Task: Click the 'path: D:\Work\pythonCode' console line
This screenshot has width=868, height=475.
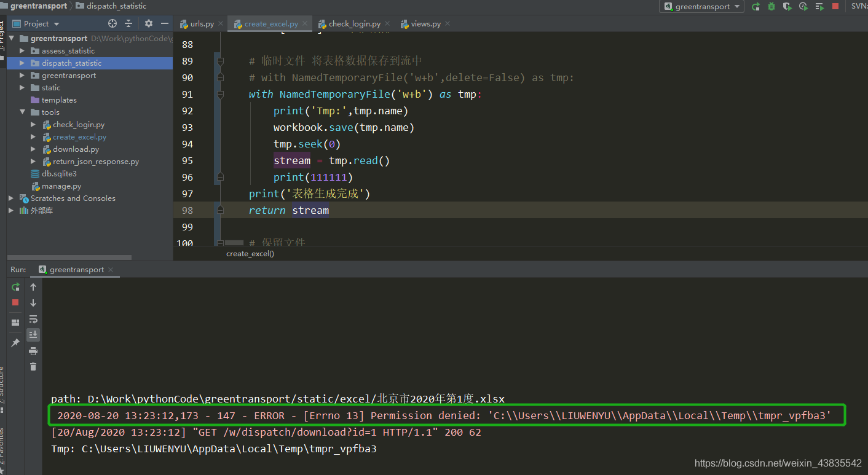Action: 278,399
